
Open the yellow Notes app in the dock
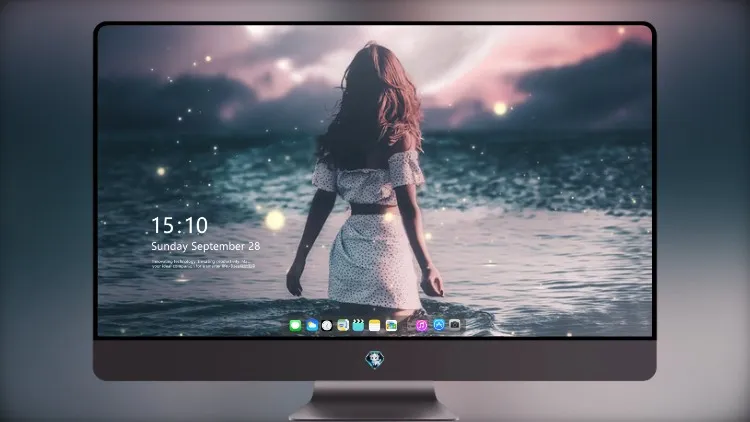pos(375,326)
